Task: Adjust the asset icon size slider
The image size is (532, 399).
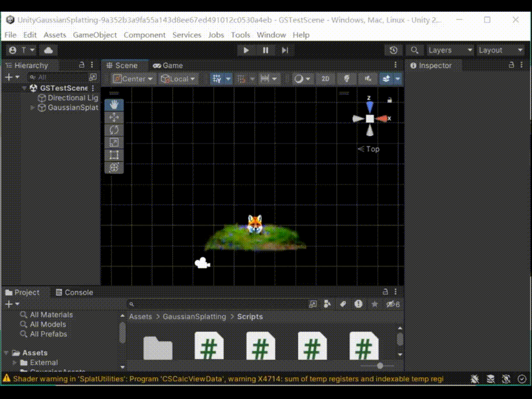Action: point(380,366)
